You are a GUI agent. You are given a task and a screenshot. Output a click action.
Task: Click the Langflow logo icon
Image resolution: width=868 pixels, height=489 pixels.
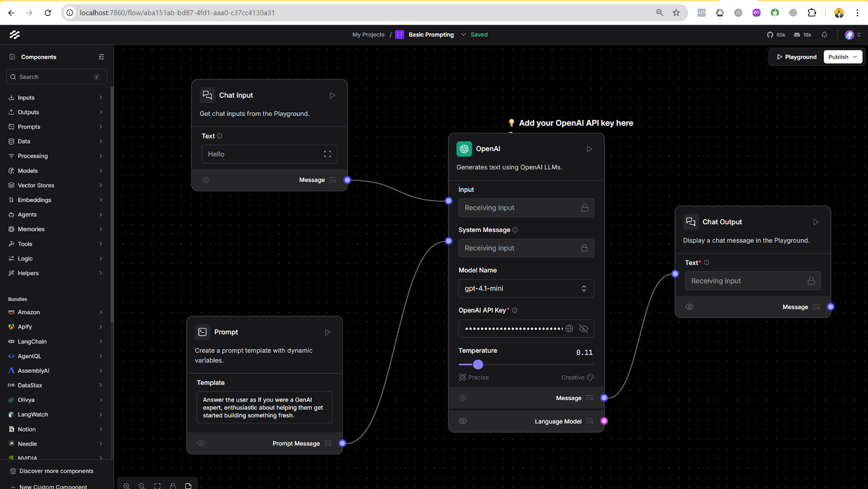pos(15,35)
